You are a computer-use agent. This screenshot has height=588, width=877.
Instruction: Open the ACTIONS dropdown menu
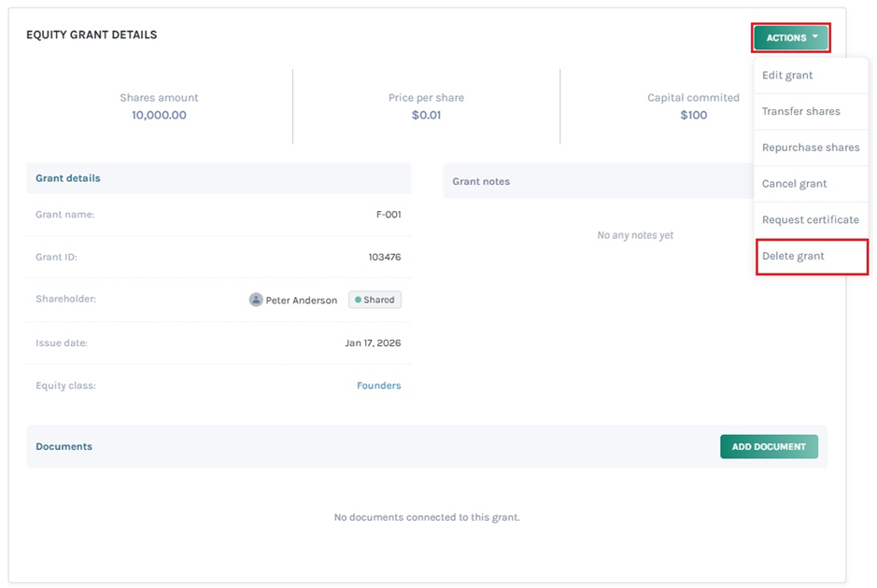(x=791, y=37)
